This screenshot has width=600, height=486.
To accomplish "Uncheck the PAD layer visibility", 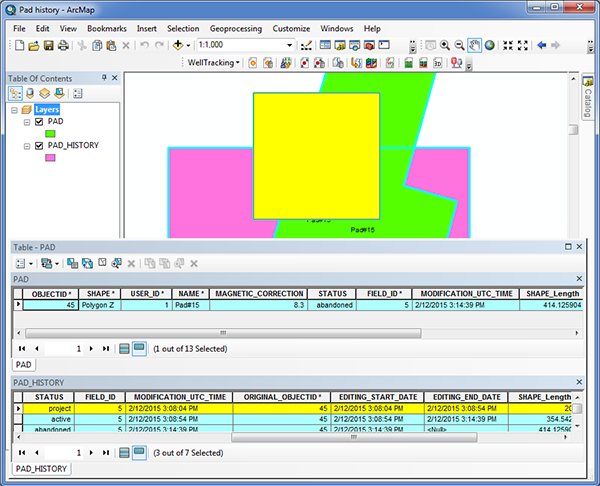I will (x=39, y=122).
